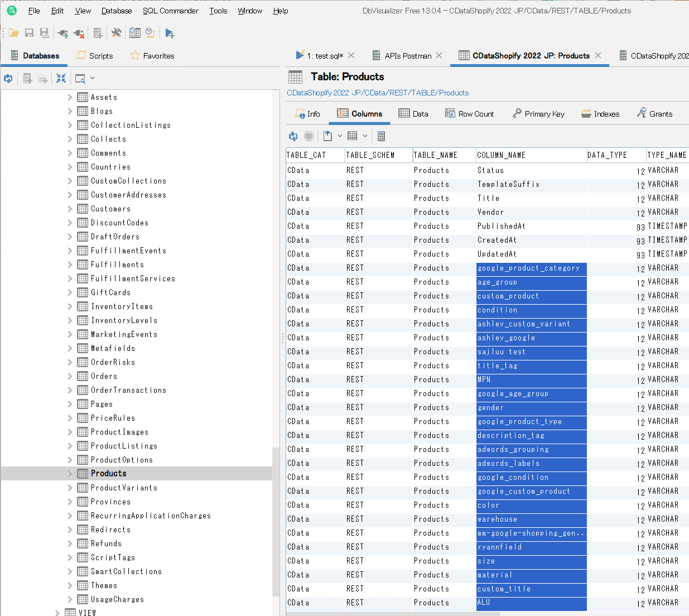Click the COLUMN_NAME column header
The height and width of the screenshot is (616, 689).
[x=501, y=155]
